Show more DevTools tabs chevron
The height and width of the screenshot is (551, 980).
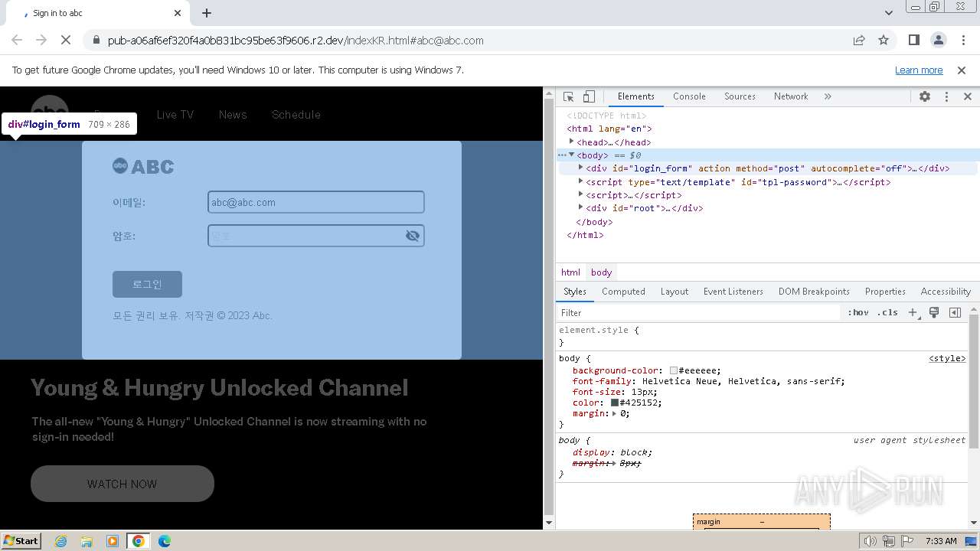pos(828,96)
